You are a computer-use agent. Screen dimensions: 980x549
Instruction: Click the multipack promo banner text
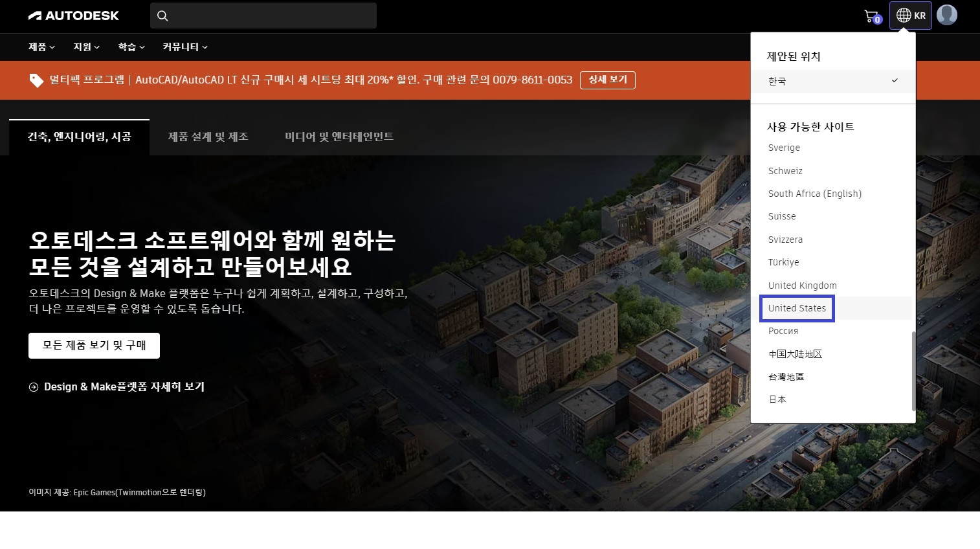point(311,80)
